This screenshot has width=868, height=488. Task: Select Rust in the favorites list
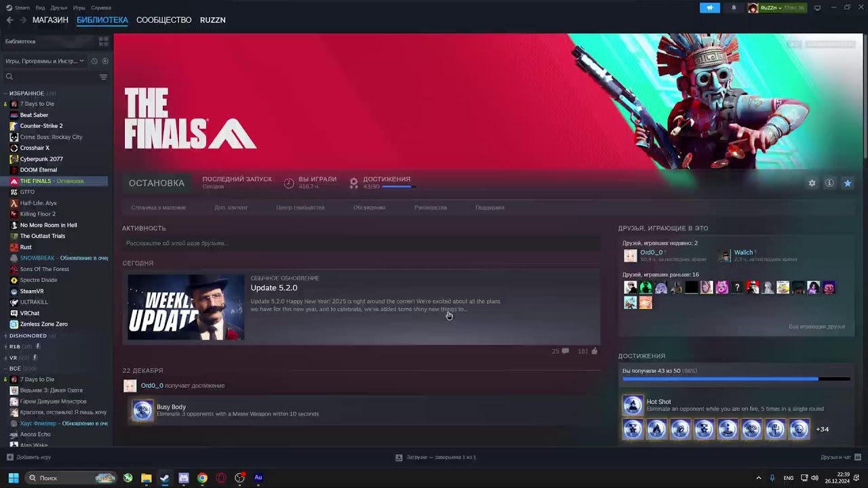(26, 247)
